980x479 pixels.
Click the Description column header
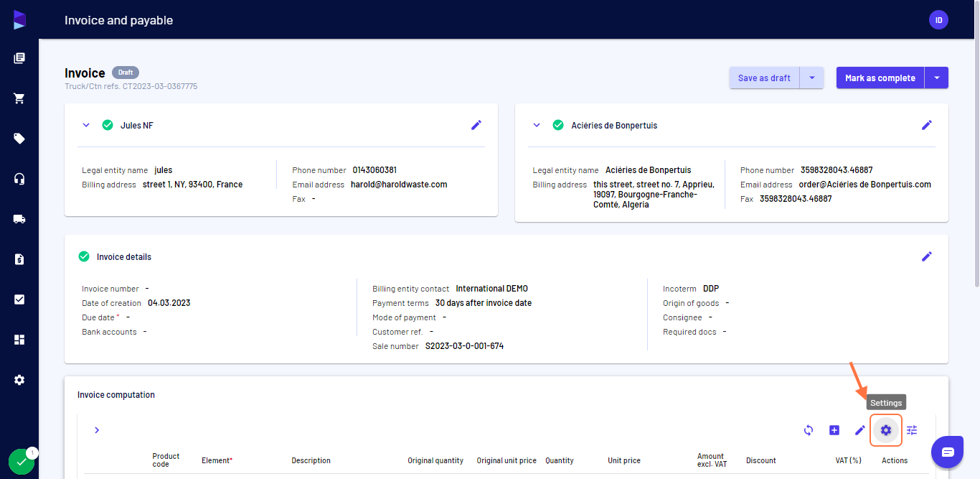coord(311,460)
